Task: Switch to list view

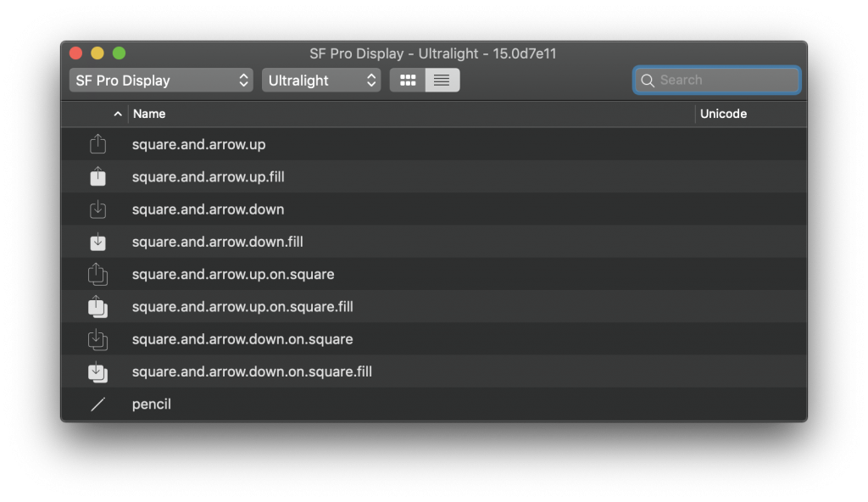Action: (x=442, y=81)
